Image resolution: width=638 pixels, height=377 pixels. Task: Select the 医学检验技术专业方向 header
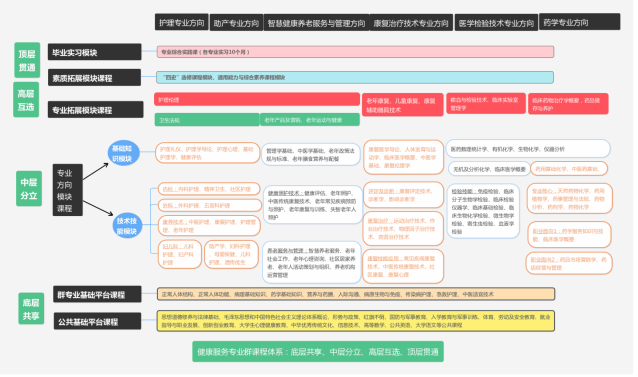(x=496, y=23)
